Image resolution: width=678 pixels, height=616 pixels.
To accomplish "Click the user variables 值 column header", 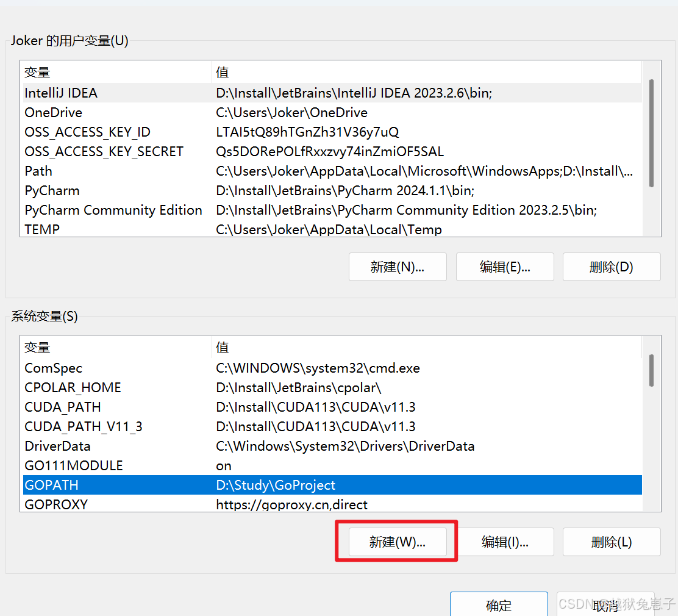I will (427, 72).
